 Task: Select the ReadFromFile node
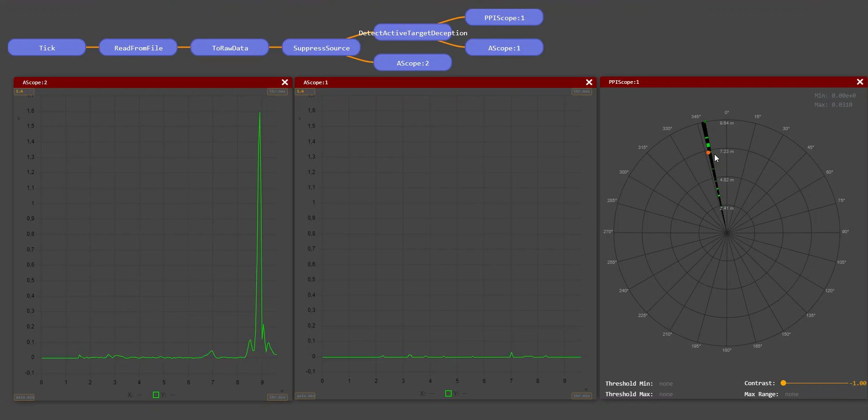(x=138, y=48)
